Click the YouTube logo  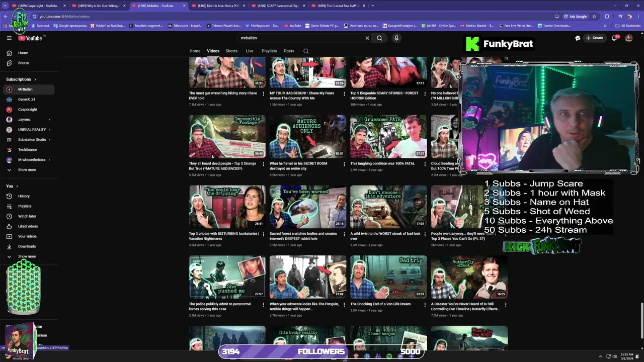click(x=30, y=38)
